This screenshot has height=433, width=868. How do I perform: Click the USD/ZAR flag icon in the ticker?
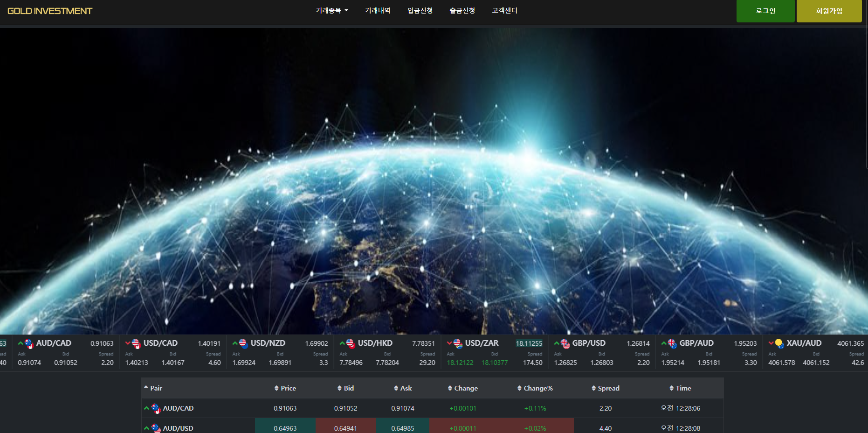pyautogui.click(x=458, y=344)
